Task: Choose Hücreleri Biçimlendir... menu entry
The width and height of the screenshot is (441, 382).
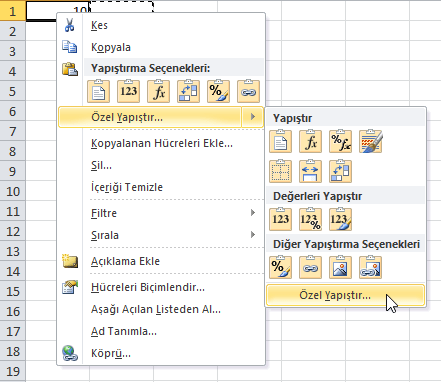Action: click(161, 287)
